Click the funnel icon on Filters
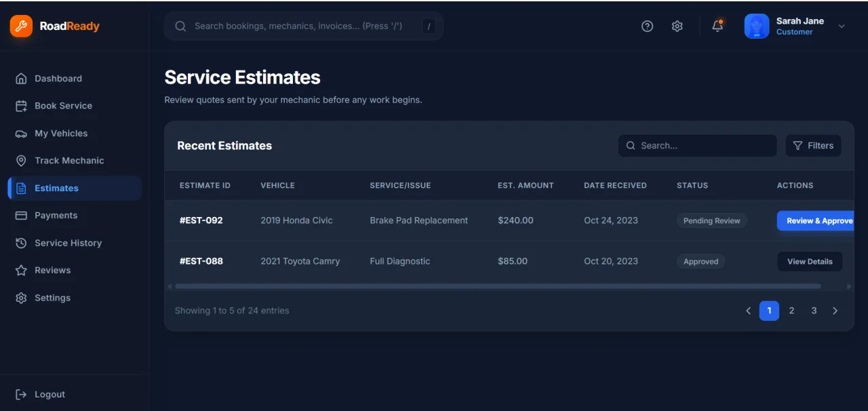868x411 pixels. coord(797,146)
